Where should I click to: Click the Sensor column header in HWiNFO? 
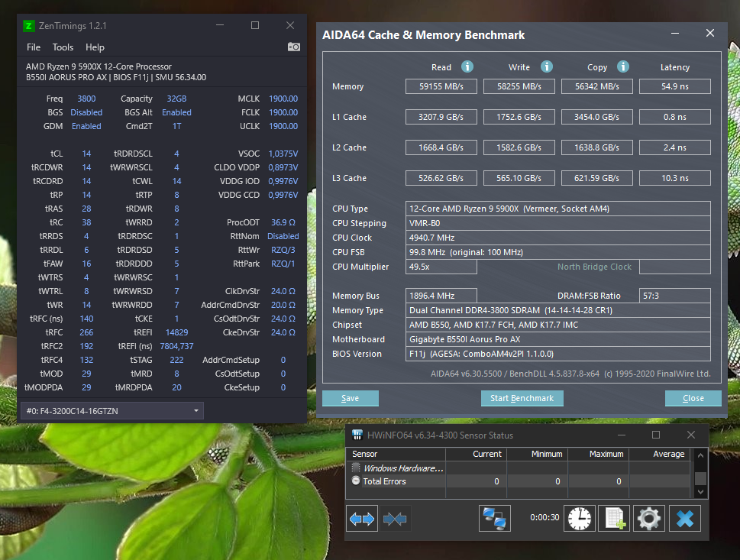[x=396, y=454]
